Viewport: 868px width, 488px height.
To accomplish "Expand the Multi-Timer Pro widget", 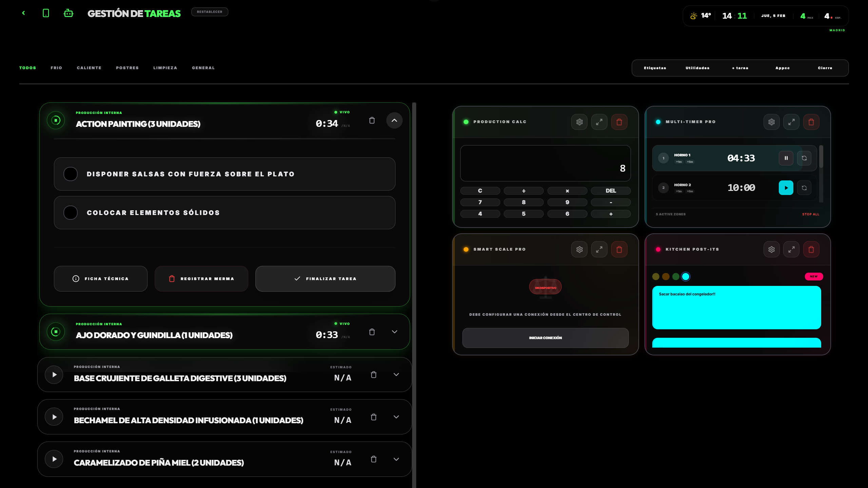I will point(791,122).
